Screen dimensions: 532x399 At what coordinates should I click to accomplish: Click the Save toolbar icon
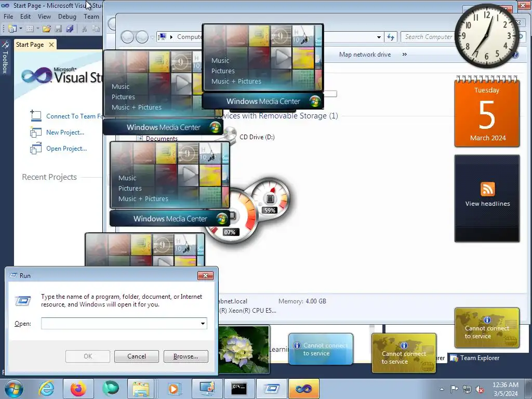pos(58,29)
